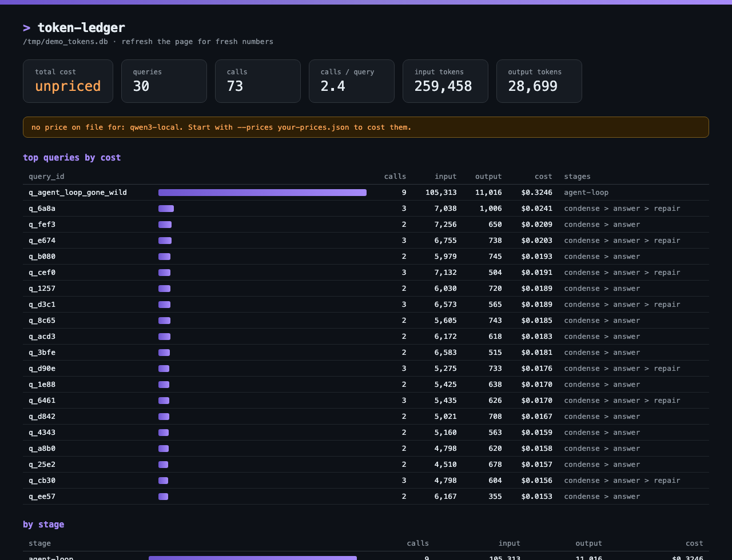732x560 pixels.
Task: Click the cost header in by stage table
Action: 694,543
